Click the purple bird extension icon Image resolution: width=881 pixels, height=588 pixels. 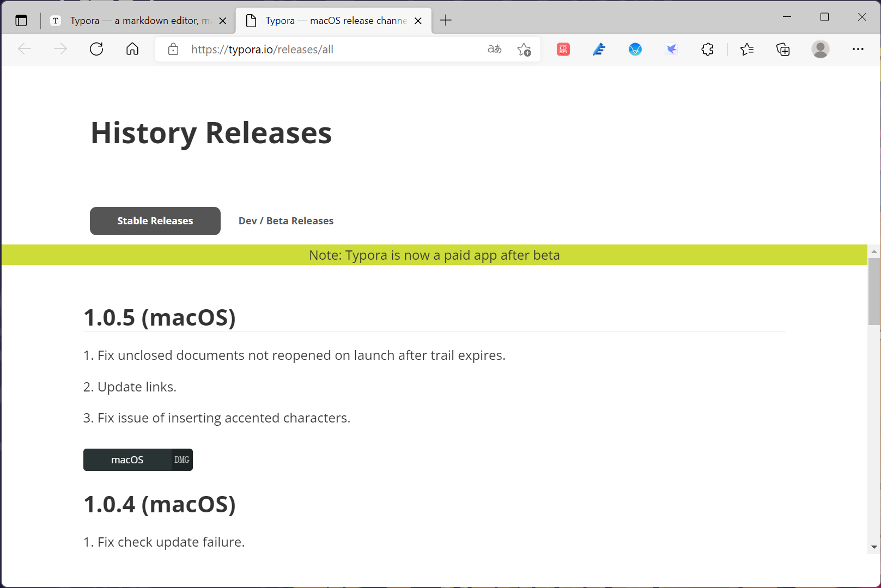[x=671, y=49]
